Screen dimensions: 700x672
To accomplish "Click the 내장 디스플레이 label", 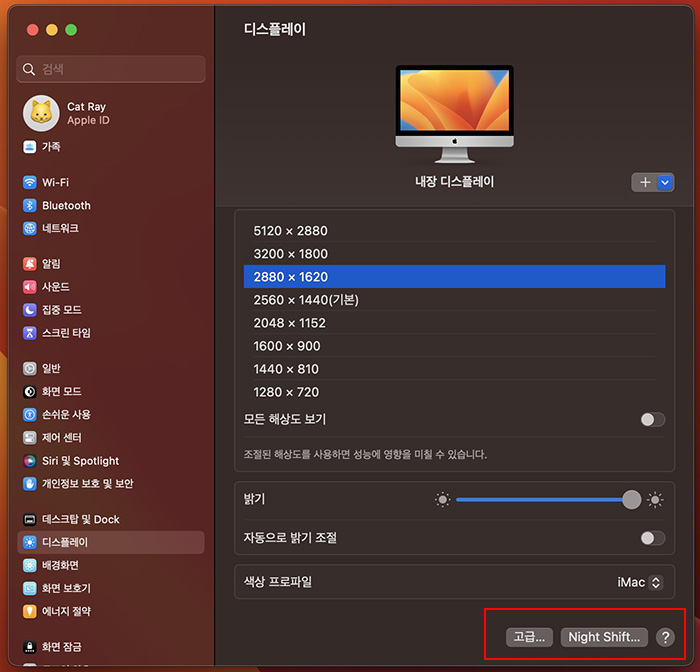I will [454, 182].
